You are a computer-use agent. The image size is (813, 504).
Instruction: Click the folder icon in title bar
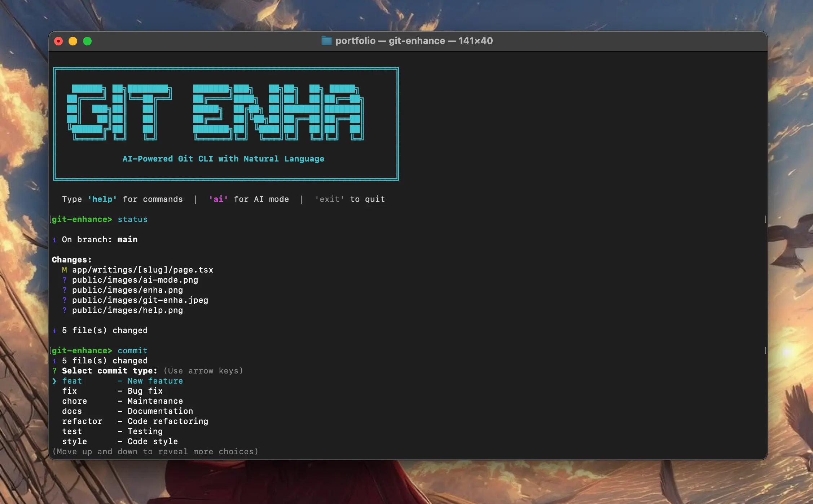(x=326, y=41)
